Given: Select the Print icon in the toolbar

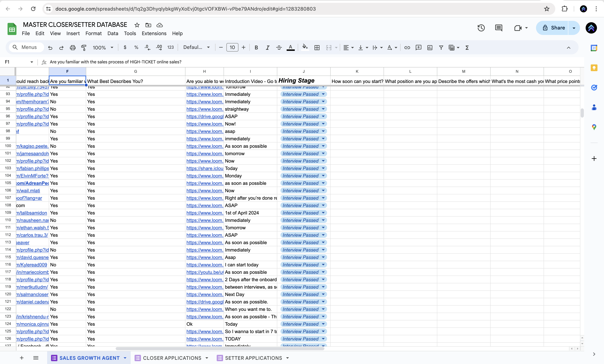Looking at the screenshot, I should pos(73,47).
